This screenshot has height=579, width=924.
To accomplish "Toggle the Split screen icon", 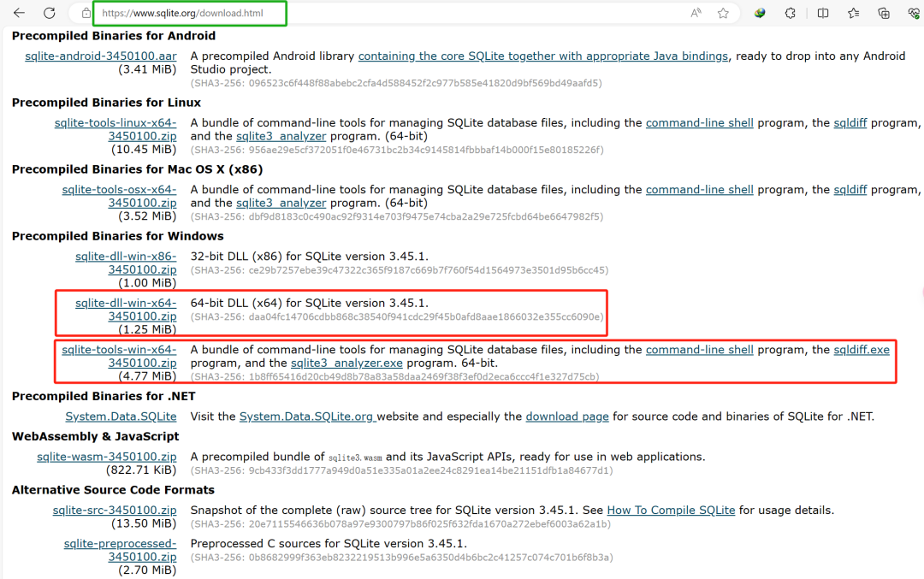I will tap(823, 13).
